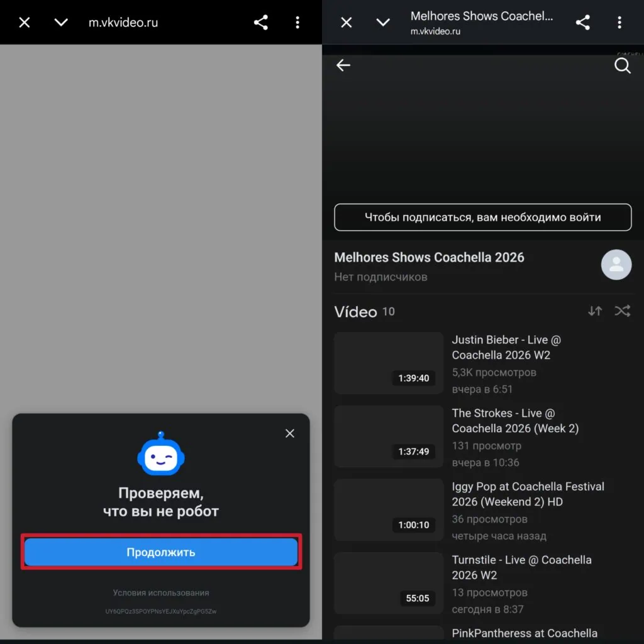This screenshot has height=644, width=644.
Task: Open The Strokes video thumbnail 1:37:49
Action: click(x=389, y=436)
